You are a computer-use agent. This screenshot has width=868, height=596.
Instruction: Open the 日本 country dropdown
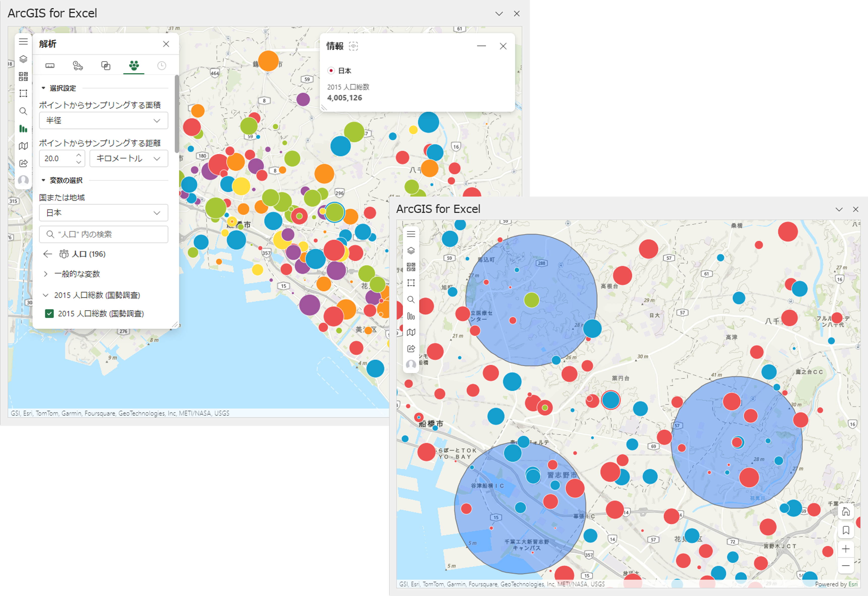coord(103,213)
